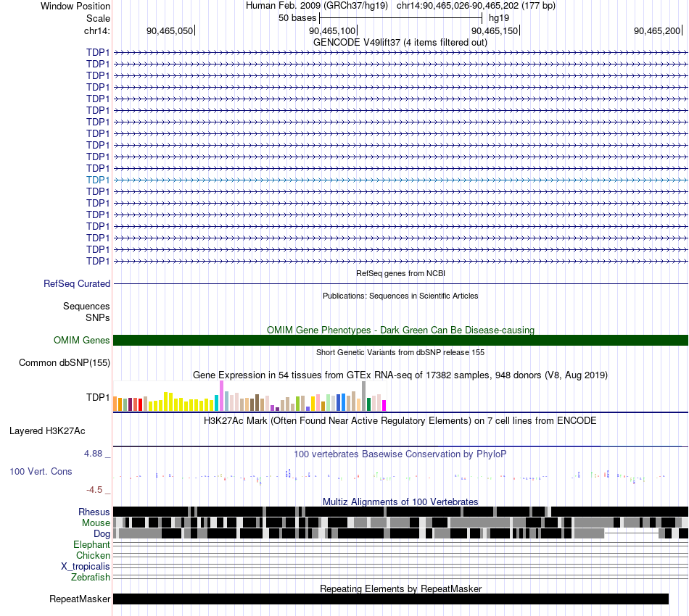Click the RepeatMasker track label
Viewport: 689px width, 616px height.
80,599
